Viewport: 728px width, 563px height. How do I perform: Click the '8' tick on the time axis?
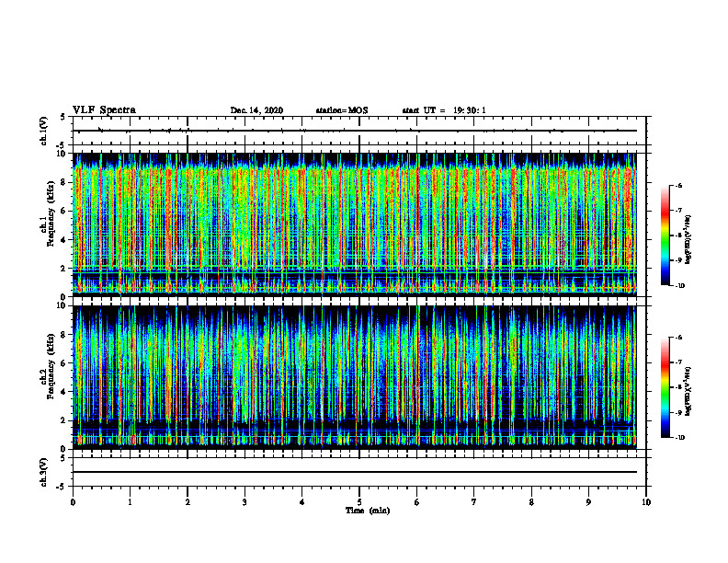pyautogui.click(x=531, y=502)
